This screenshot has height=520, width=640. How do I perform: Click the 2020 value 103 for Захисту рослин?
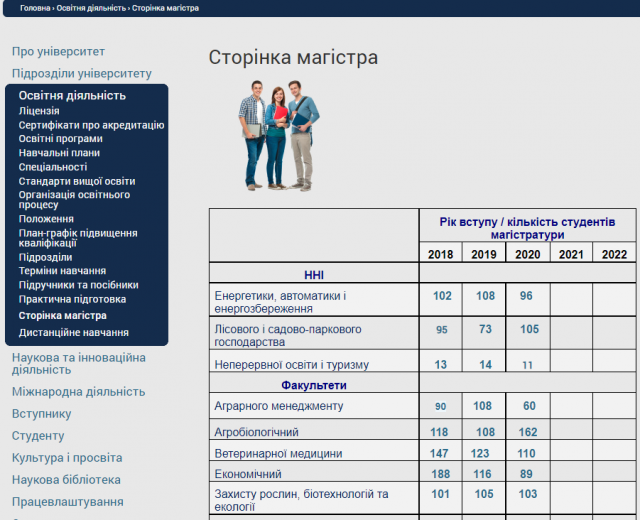[x=528, y=494]
